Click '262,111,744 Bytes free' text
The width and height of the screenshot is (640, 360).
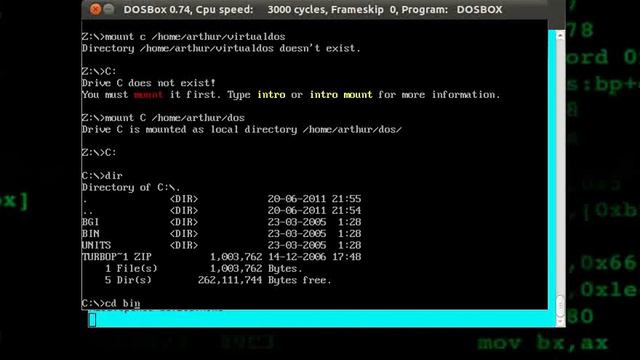264,280
